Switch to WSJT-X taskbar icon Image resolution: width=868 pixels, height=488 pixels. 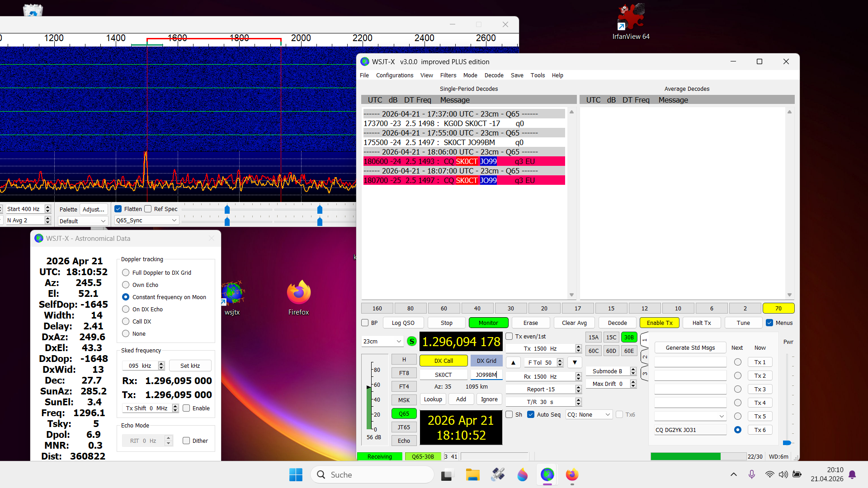[547, 474]
